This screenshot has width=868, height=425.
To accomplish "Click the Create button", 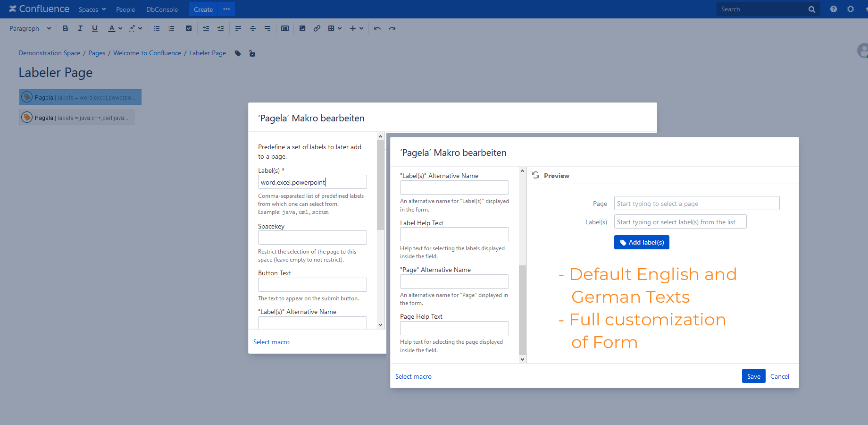I will pos(203,9).
